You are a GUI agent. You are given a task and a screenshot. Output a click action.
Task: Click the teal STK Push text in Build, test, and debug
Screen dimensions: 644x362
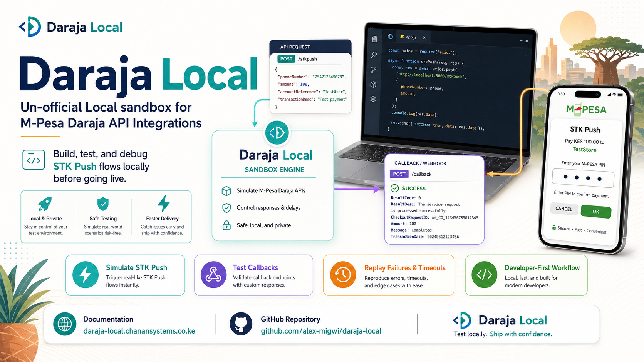pyautogui.click(x=75, y=166)
